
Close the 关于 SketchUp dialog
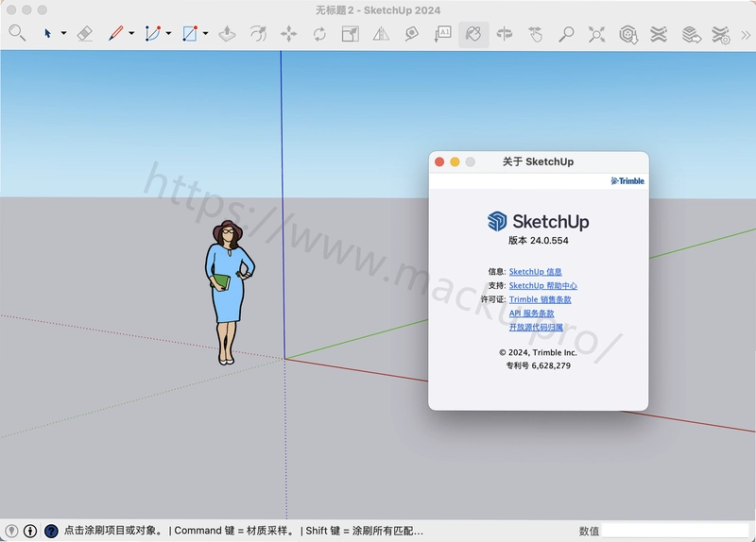click(439, 161)
